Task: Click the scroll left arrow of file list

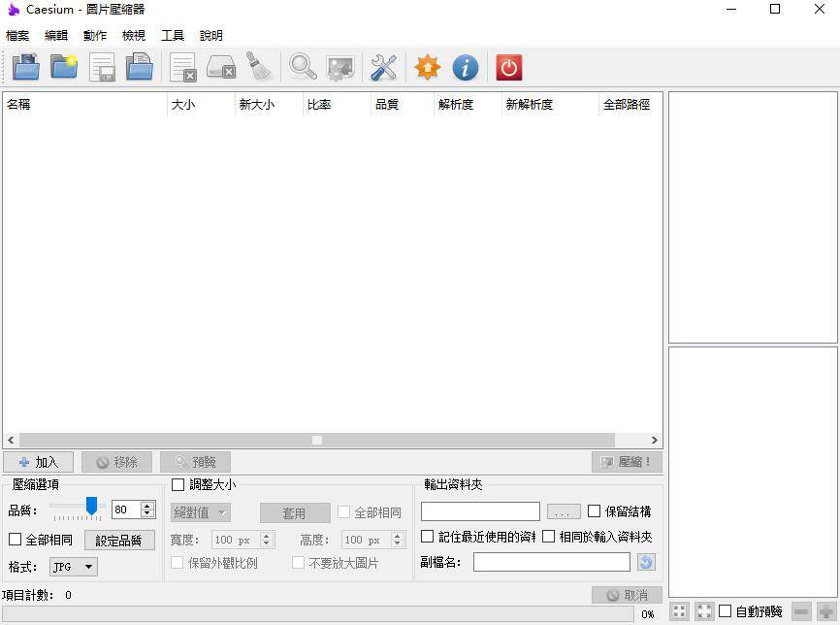Action: tap(11, 440)
